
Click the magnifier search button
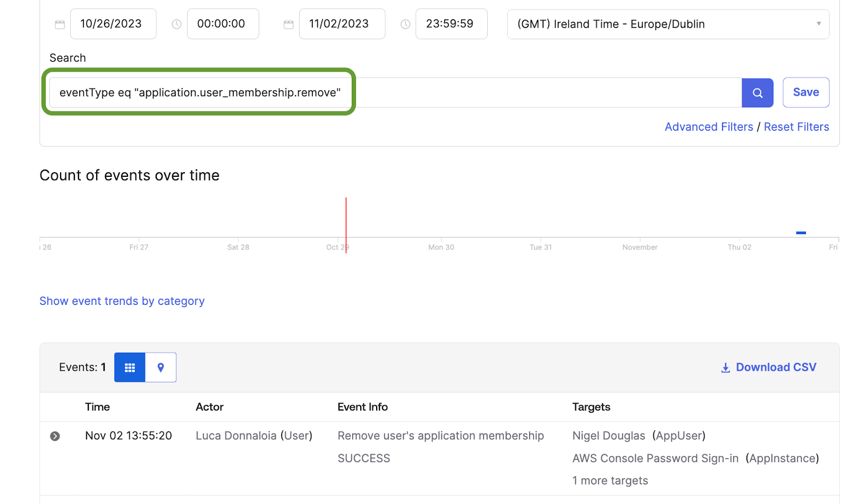point(757,93)
